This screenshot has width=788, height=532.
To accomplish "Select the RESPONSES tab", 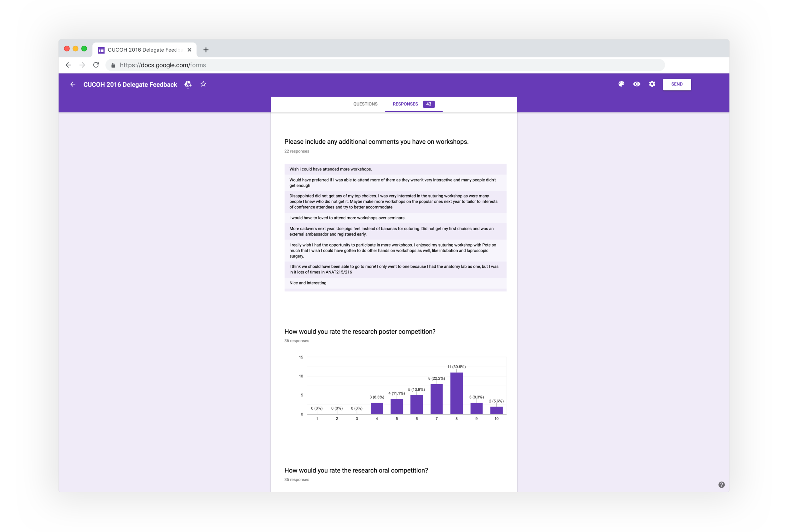I will (405, 104).
